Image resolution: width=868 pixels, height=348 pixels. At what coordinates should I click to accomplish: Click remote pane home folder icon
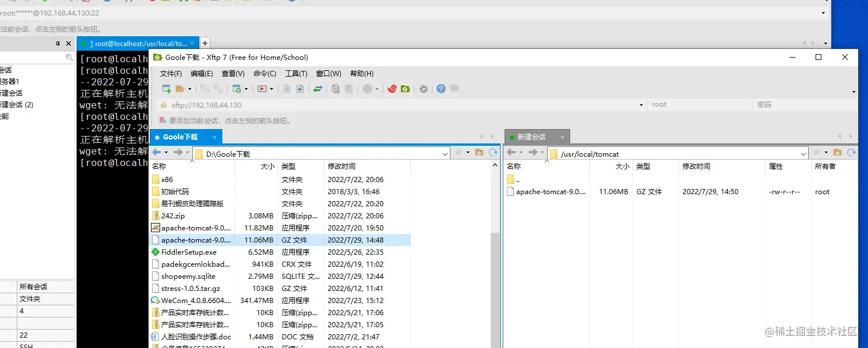(x=837, y=153)
